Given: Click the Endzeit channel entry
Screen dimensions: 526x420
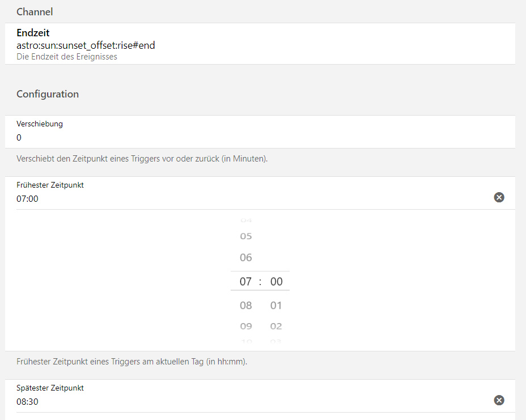Looking at the screenshot, I should (33, 33).
